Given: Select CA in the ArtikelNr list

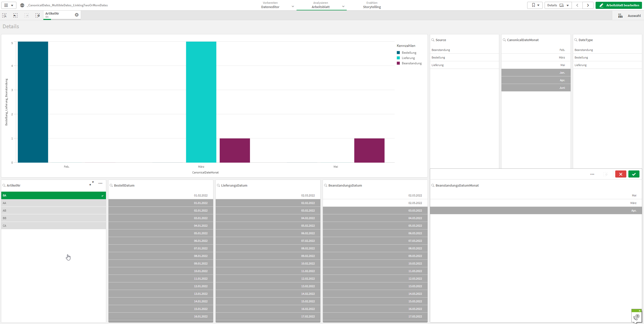Looking at the screenshot, I should (x=53, y=226).
